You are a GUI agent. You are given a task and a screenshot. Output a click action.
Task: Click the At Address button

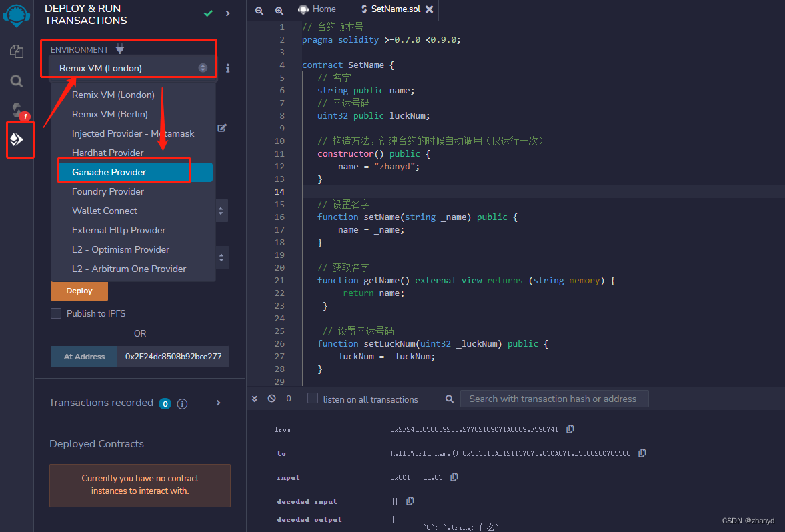tap(84, 357)
